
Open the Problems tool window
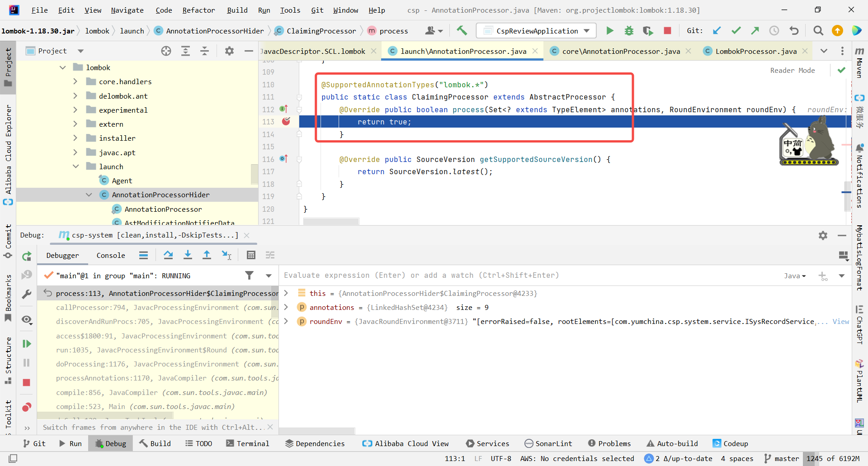pos(609,443)
